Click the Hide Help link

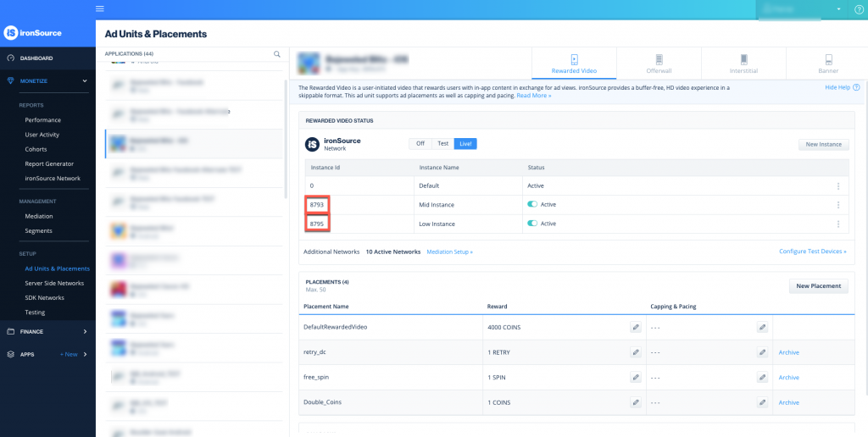(x=837, y=87)
